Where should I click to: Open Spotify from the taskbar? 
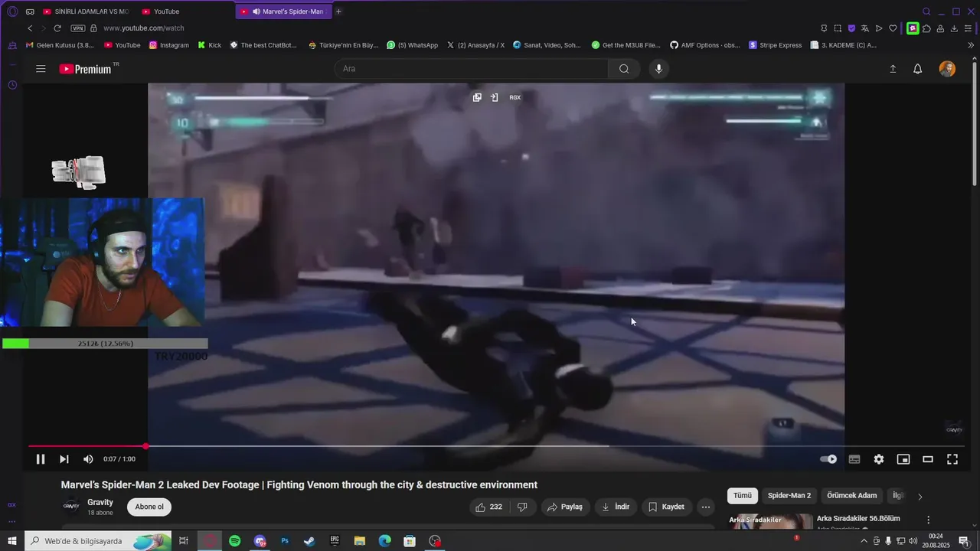(235, 541)
